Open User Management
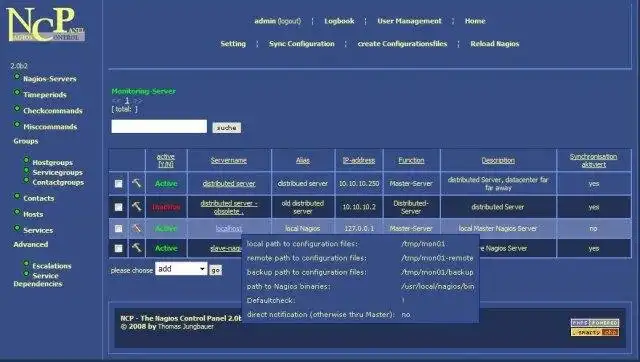Image resolution: width=640 pixels, height=362 pixels. pos(409,21)
